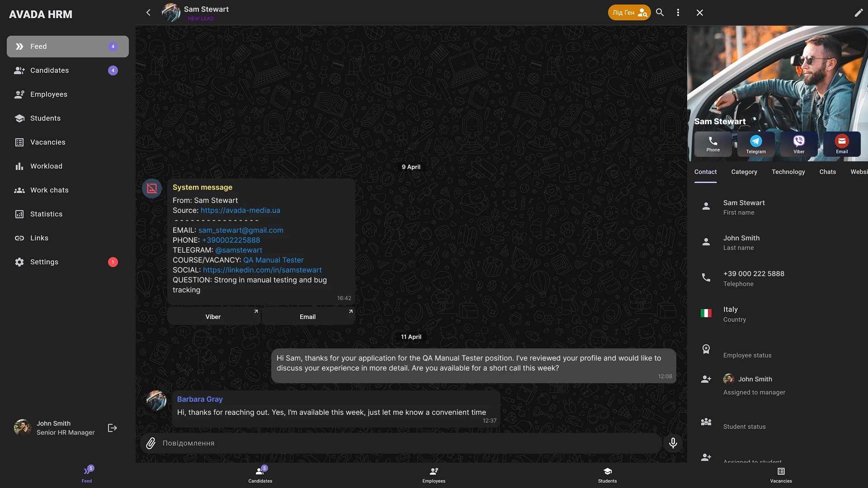
Task: Open Vacancies in the bottom navigation bar
Action: click(781, 475)
